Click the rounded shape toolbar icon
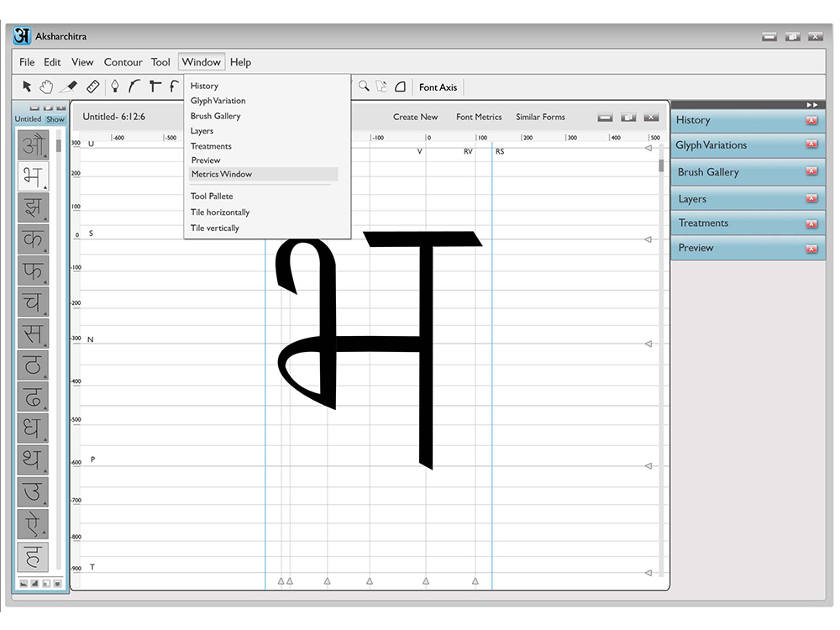840x630 pixels. (400, 87)
